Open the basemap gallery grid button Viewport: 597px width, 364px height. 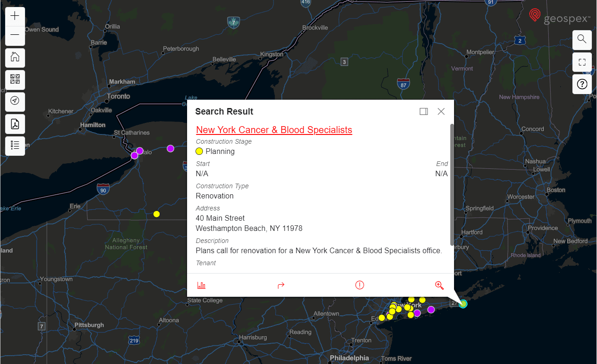tap(15, 79)
